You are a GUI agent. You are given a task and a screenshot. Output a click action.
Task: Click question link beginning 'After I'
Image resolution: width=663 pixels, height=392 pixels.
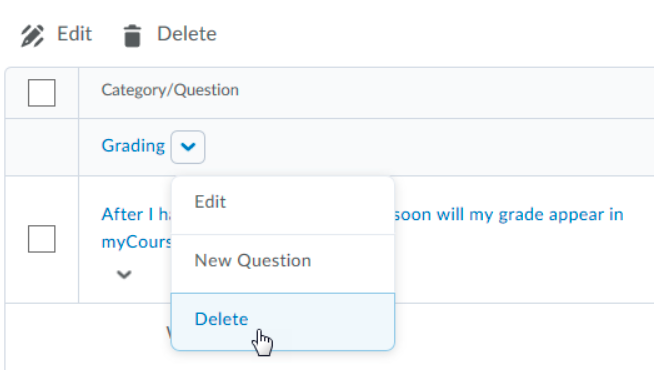(136, 214)
